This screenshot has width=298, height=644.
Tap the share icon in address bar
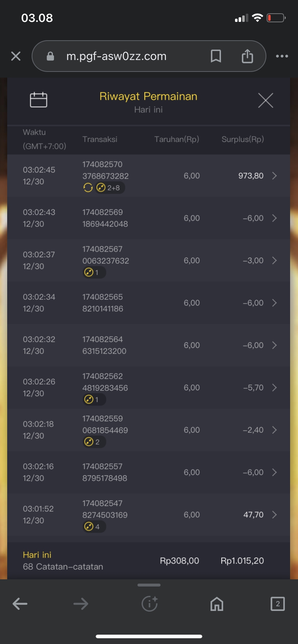[247, 56]
